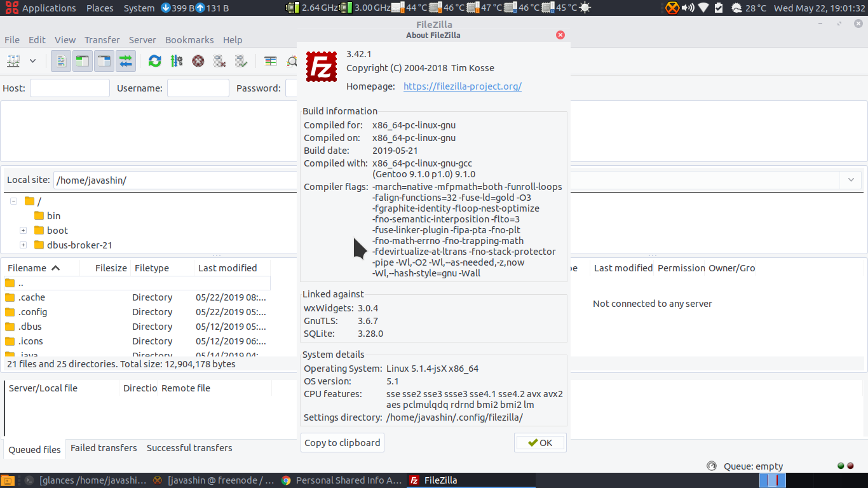Click the Local site path field
868x488 pixels.
click(x=175, y=180)
